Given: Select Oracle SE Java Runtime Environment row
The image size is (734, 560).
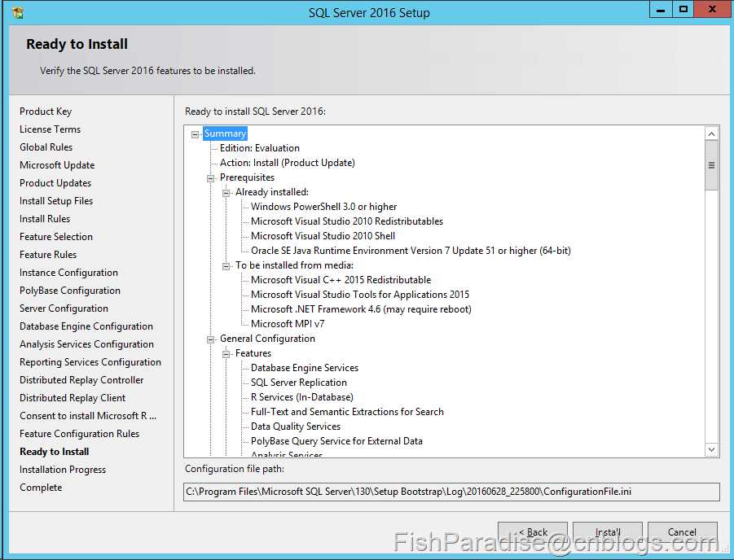Looking at the screenshot, I should coord(411,251).
